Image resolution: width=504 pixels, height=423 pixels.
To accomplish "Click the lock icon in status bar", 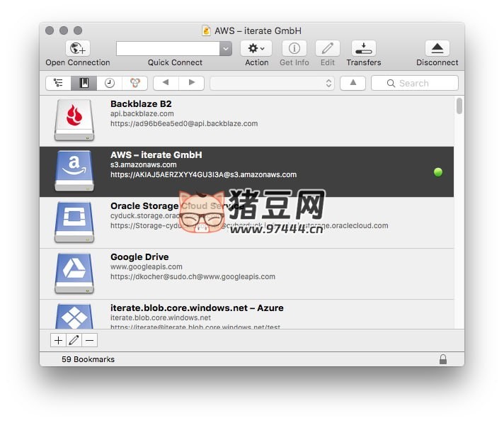I will (x=443, y=359).
